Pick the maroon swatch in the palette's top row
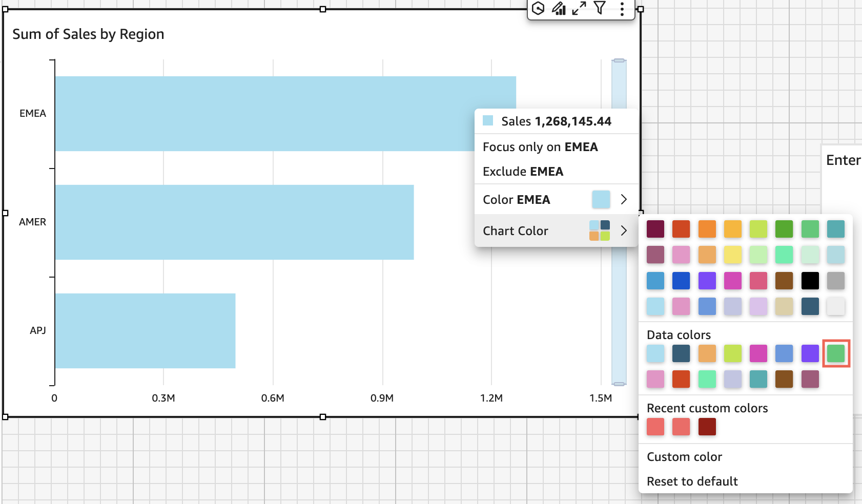 655,229
